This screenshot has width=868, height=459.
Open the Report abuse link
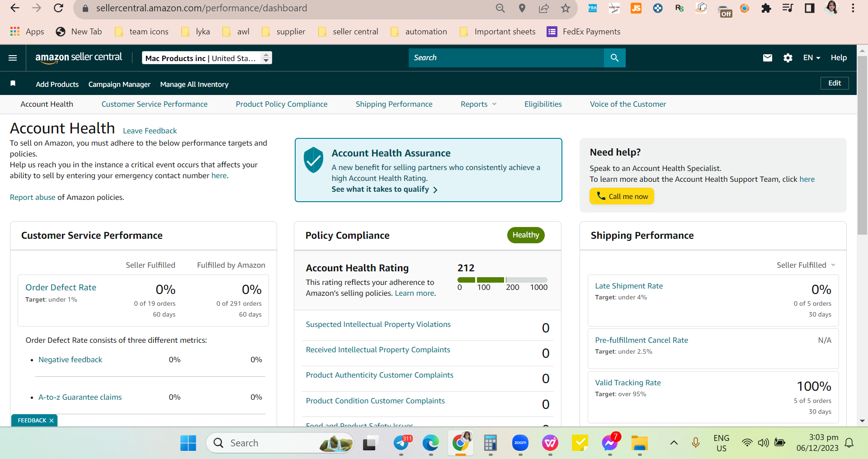click(x=33, y=197)
